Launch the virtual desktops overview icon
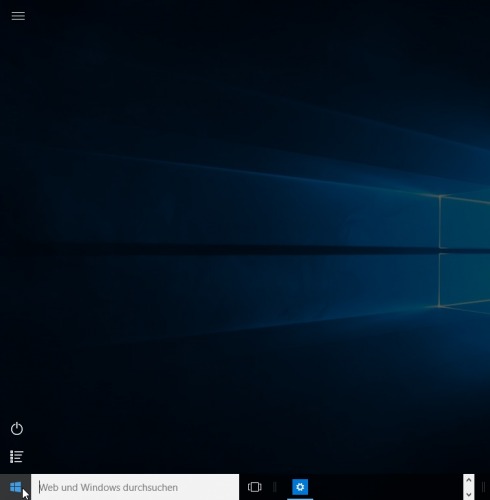This screenshot has width=490, height=500. pos(255,487)
